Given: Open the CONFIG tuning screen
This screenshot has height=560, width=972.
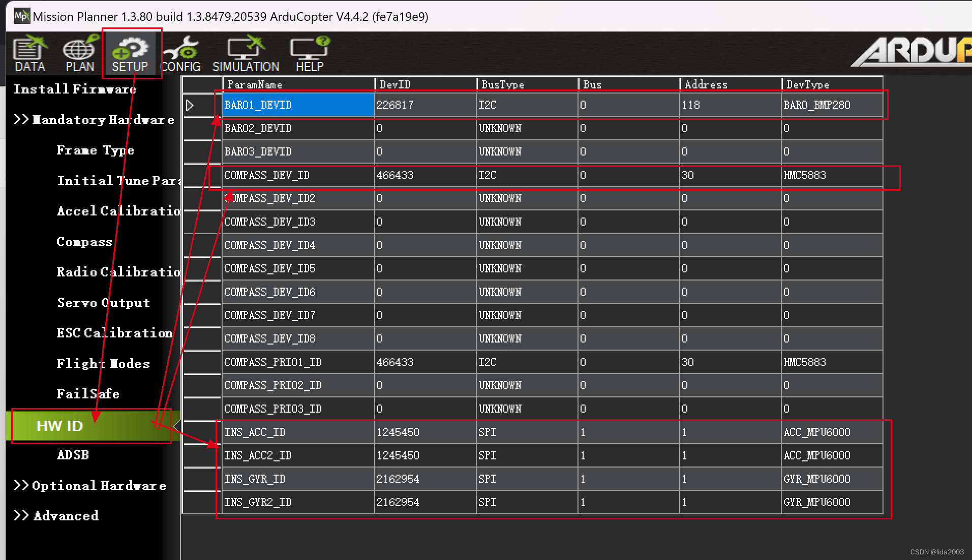Looking at the screenshot, I should tap(180, 54).
